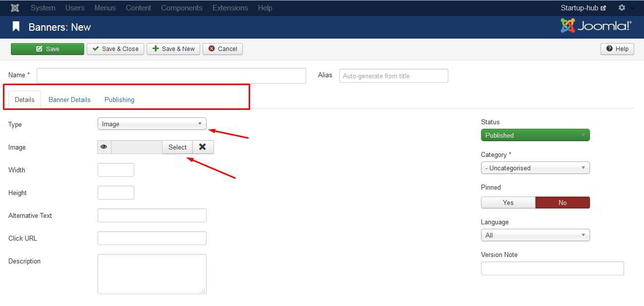Viewport: 644px width, 306px height.
Task: Switch to the Banner Details tab
Action: click(x=69, y=100)
